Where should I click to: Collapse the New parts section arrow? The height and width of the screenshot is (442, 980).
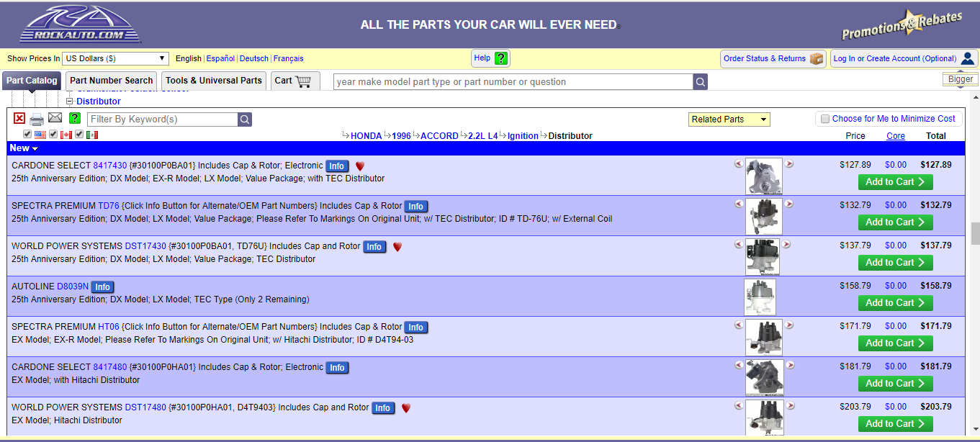point(34,148)
